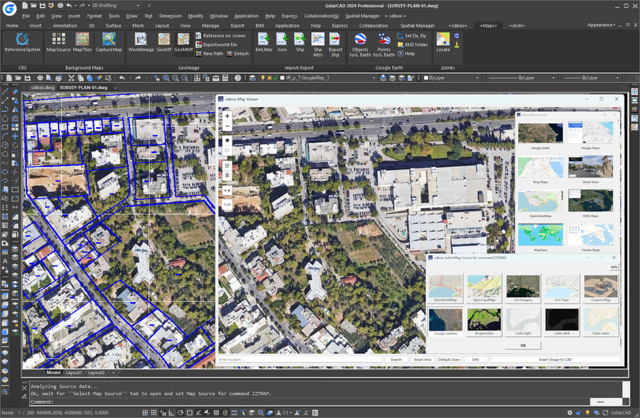
Task: Click the Help item in Google Earth panel
Action: point(406,53)
